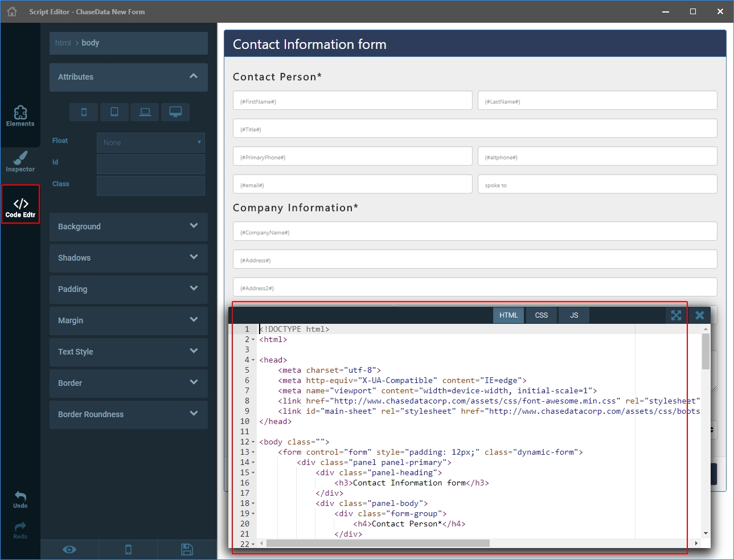The image size is (734, 560).
Task: Select the laptop device preview icon
Action: (x=145, y=112)
